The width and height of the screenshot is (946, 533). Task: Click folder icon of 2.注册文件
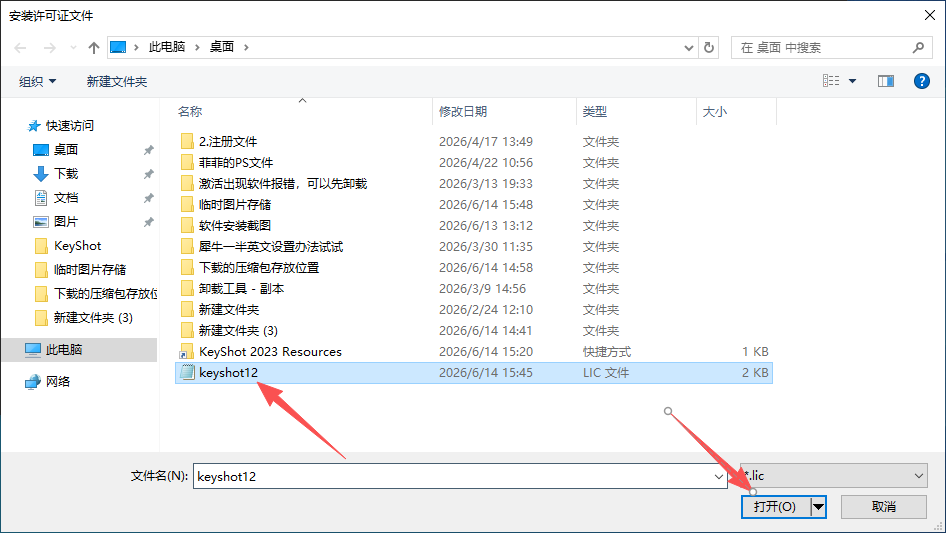pyautogui.click(x=187, y=141)
